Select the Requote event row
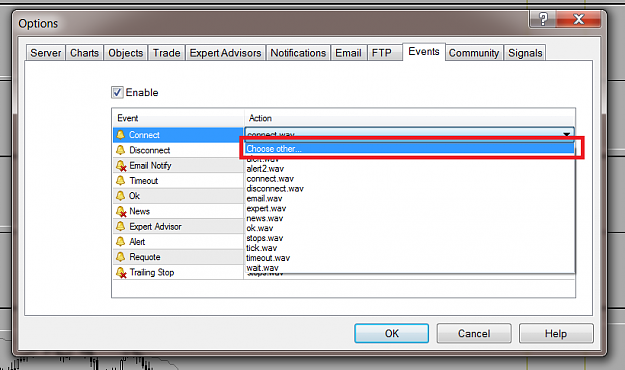The width and height of the screenshot is (625, 370). pos(178,257)
